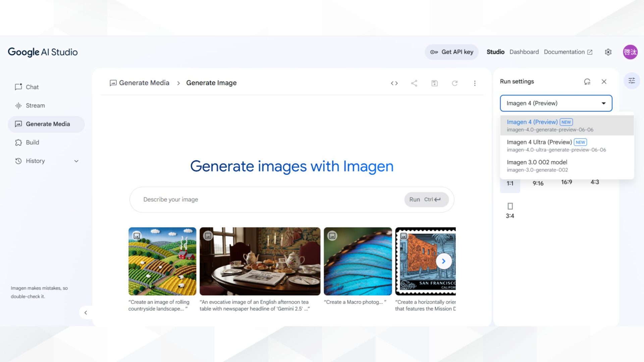Click the run settings panel toggle icon

(632, 81)
